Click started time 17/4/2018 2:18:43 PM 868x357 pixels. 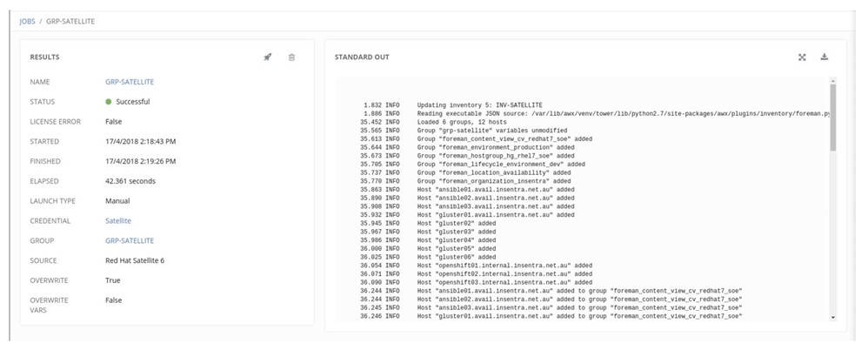141,141
